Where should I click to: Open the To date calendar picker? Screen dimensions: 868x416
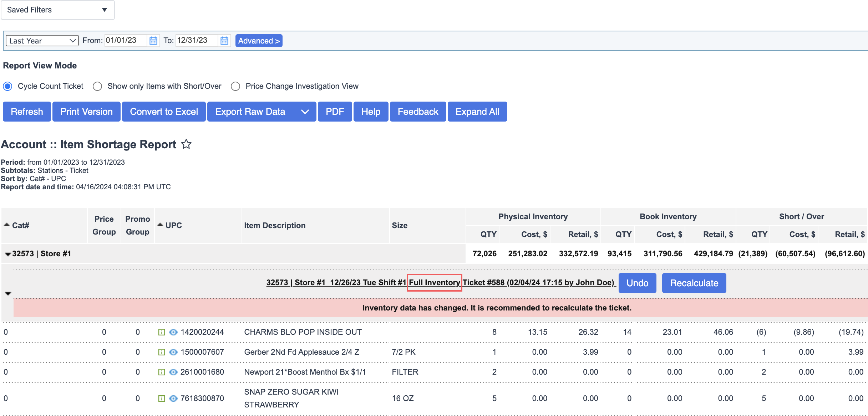point(224,41)
